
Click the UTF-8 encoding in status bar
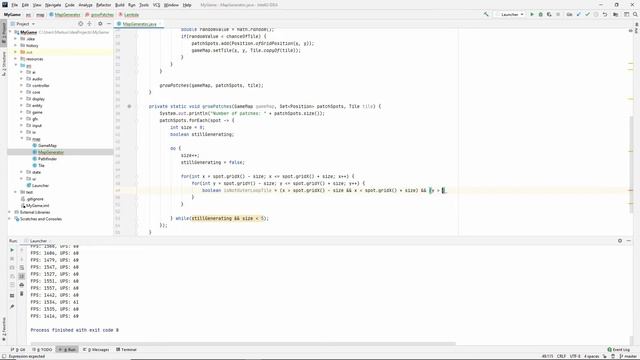(575, 356)
